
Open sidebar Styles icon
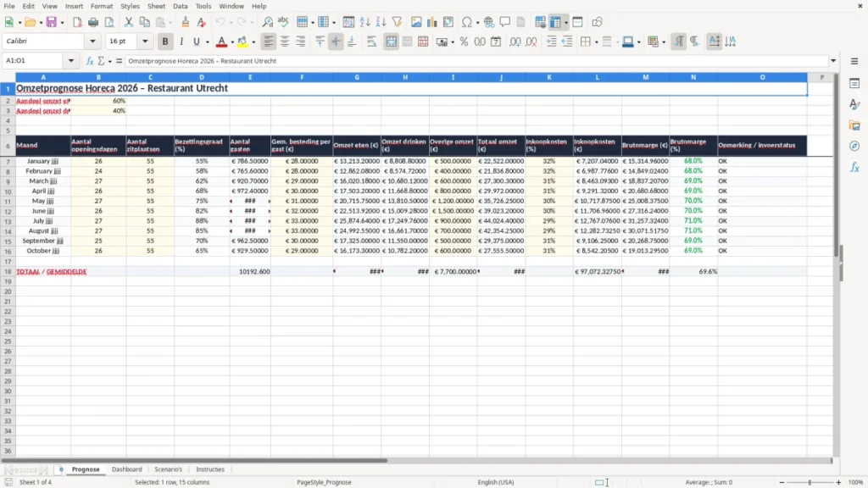click(854, 104)
